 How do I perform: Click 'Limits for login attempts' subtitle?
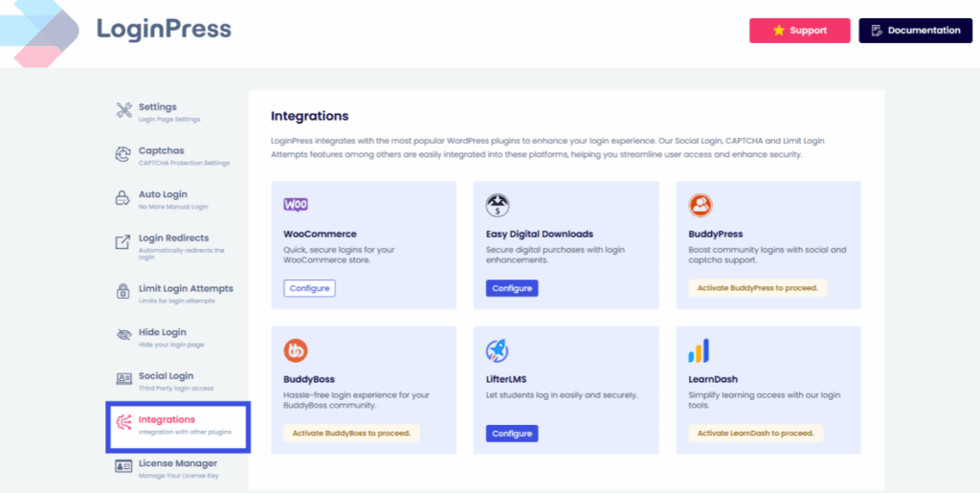coord(176,301)
